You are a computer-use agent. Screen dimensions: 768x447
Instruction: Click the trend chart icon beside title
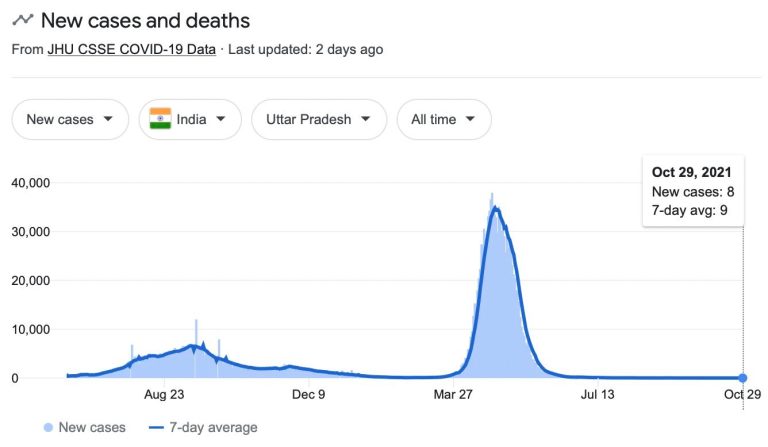[22, 20]
